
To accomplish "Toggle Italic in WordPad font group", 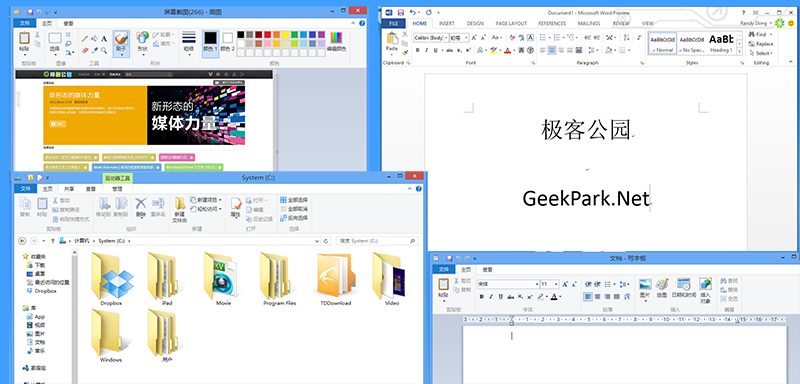I will [x=491, y=296].
